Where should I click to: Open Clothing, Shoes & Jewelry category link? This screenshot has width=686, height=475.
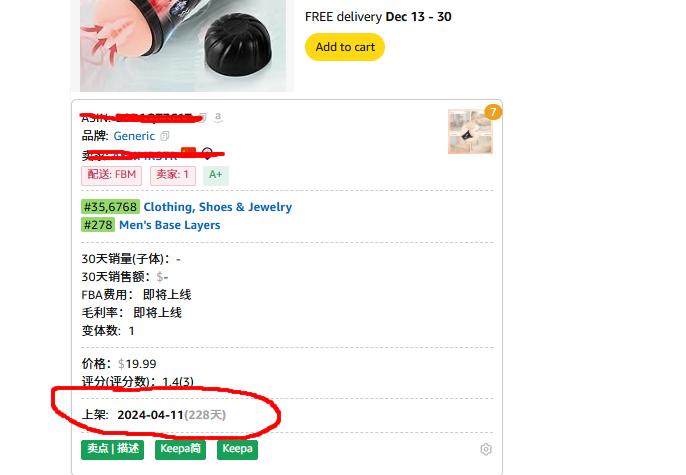point(217,207)
